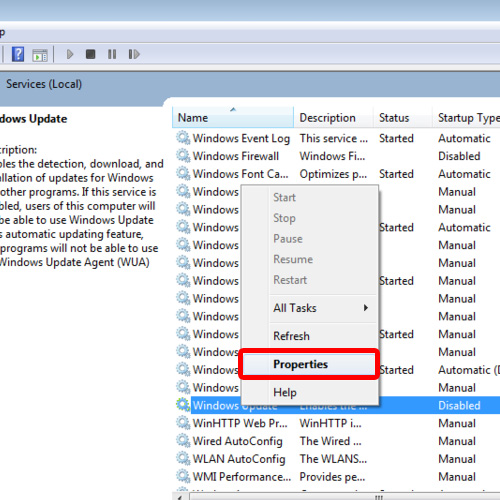Click 'The Wired ...' description cell
Image resolution: width=500 pixels, height=500 pixels.
[330, 441]
